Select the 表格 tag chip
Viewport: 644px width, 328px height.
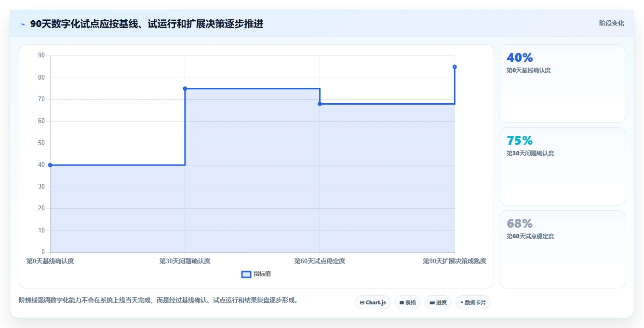tap(407, 302)
